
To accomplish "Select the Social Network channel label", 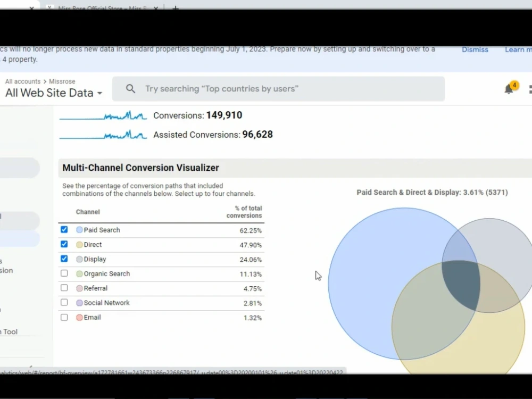I will click(x=106, y=303).
